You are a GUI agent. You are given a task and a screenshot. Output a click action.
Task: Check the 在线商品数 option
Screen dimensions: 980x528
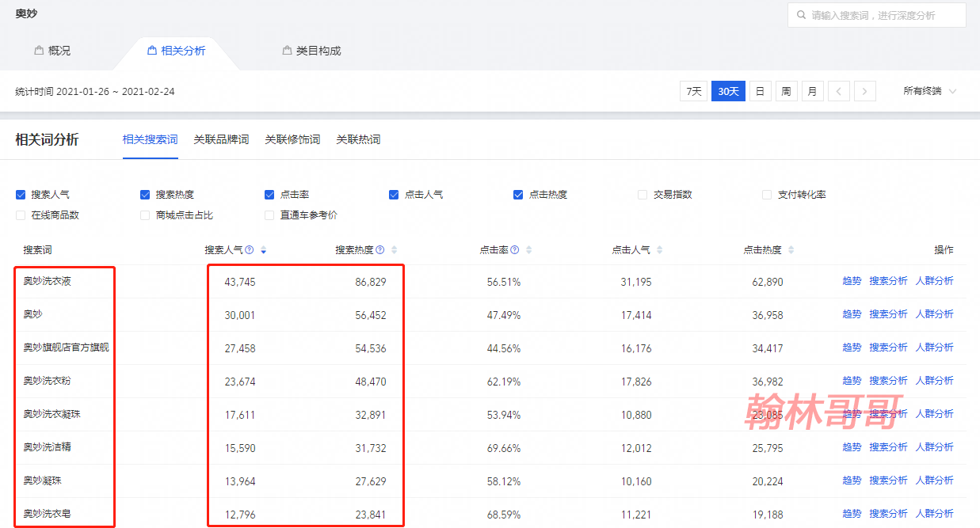point(21,215)
